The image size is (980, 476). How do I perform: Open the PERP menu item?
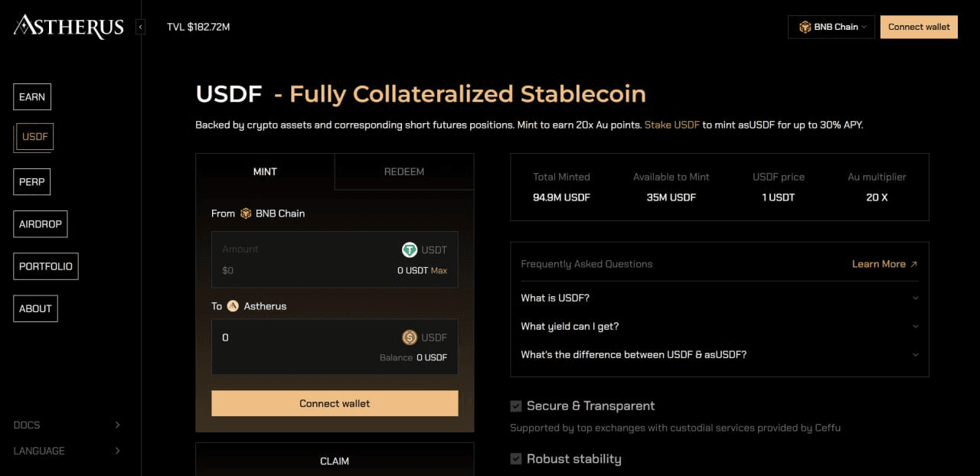(x=32, y=182)
